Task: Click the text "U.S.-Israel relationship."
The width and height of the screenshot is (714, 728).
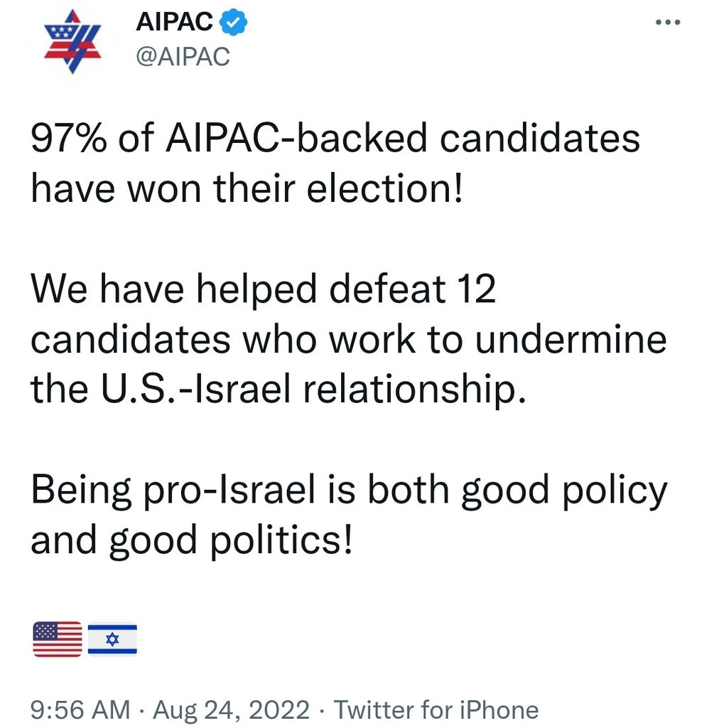Action: pyautogui.click(x=310, y=389)
